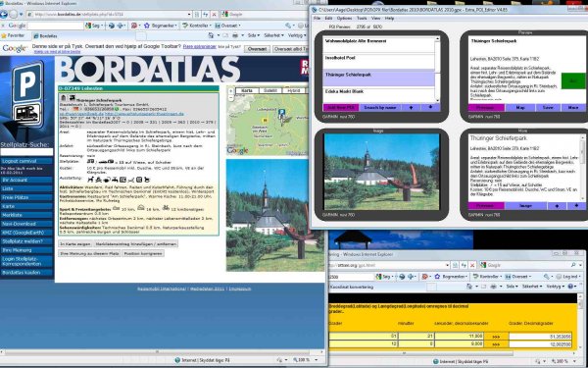Click the first >>> convert arrow in coordinate table

click(496, 337)
